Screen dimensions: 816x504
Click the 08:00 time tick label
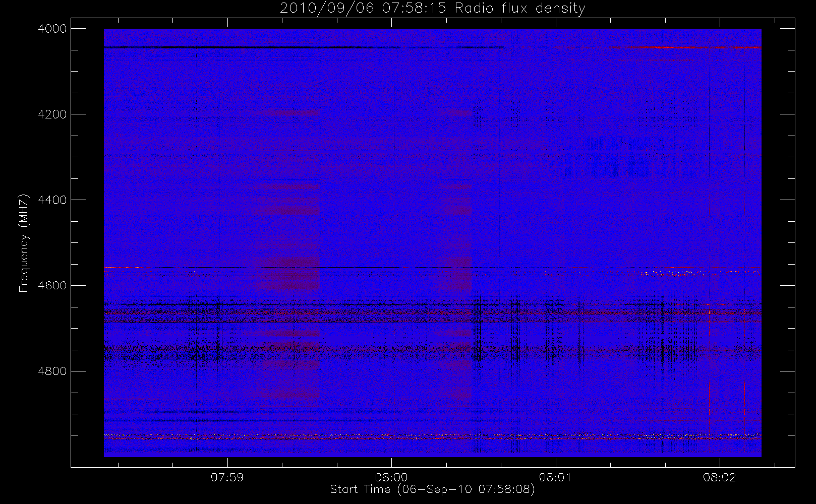pos(391,477)
